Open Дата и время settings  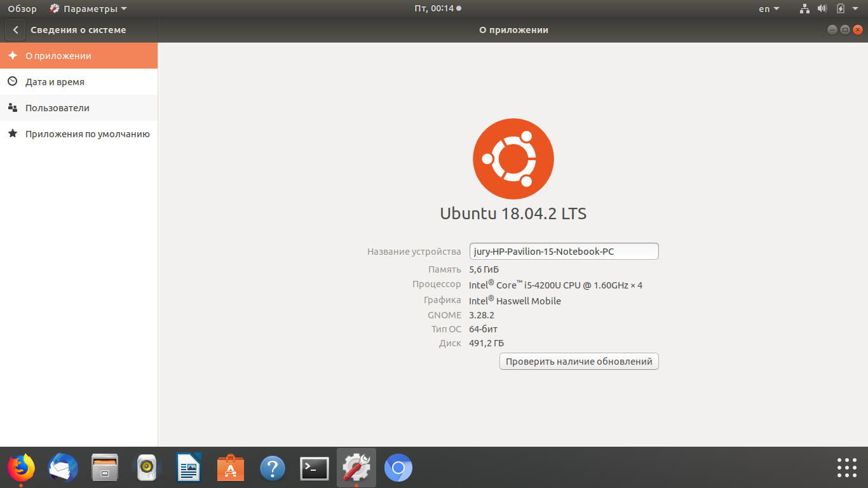click(79, 82)
